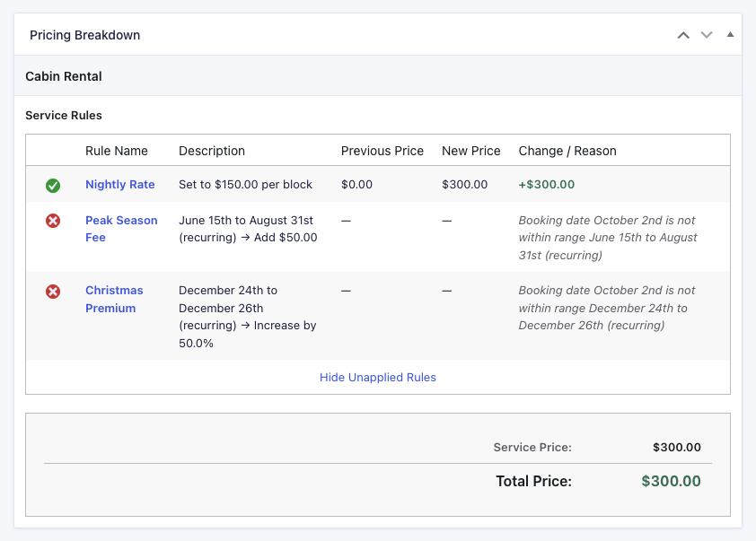The width and height of the screenshot is (756, 541).
Task: Select the Cabin Rental section header
Action: tap(64, 76)
